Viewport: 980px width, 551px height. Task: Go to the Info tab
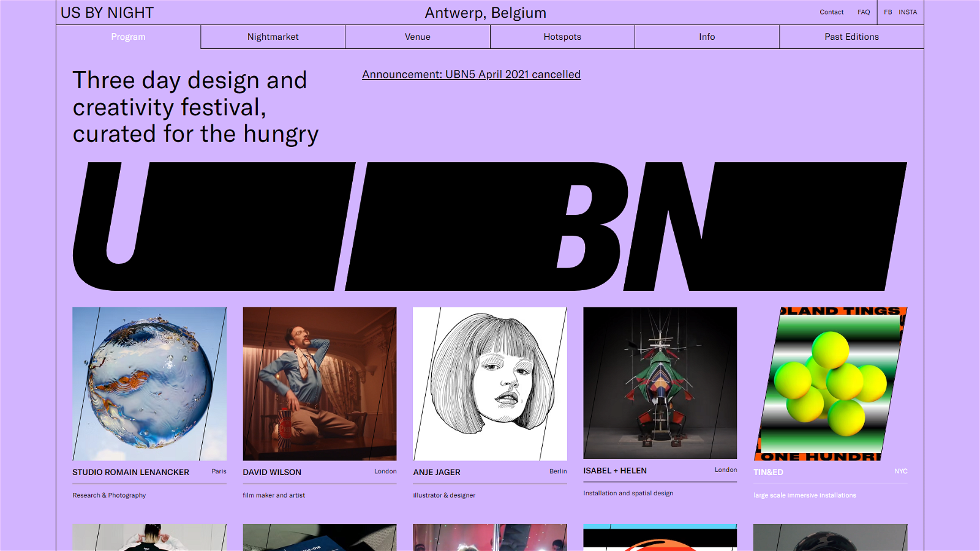click(707, 37)
